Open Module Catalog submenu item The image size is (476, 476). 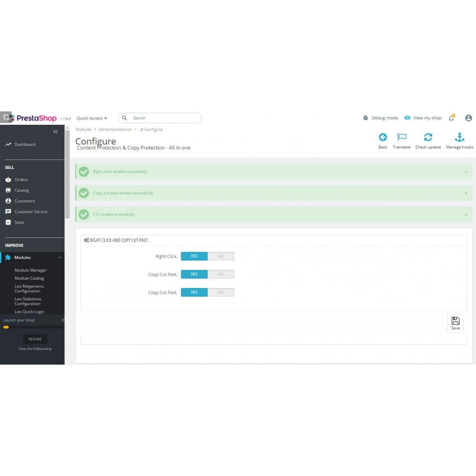(x=30, y=278)
